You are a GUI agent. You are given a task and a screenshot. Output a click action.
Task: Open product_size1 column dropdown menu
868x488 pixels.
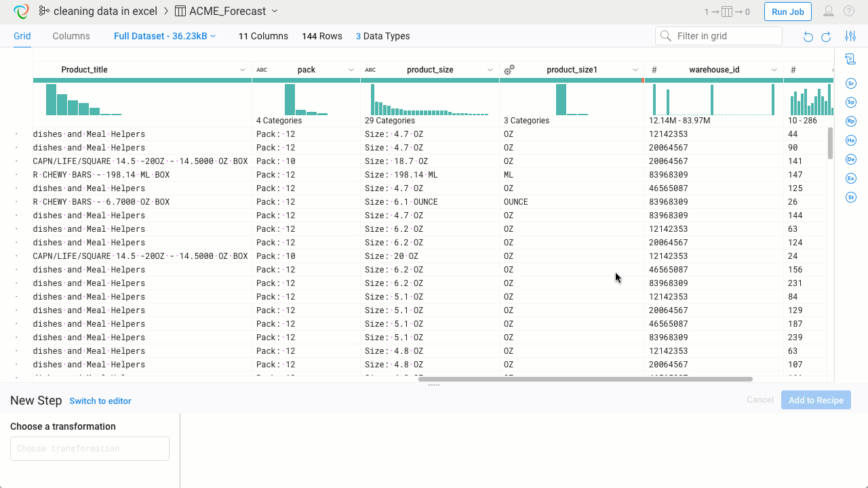point(635,70)
